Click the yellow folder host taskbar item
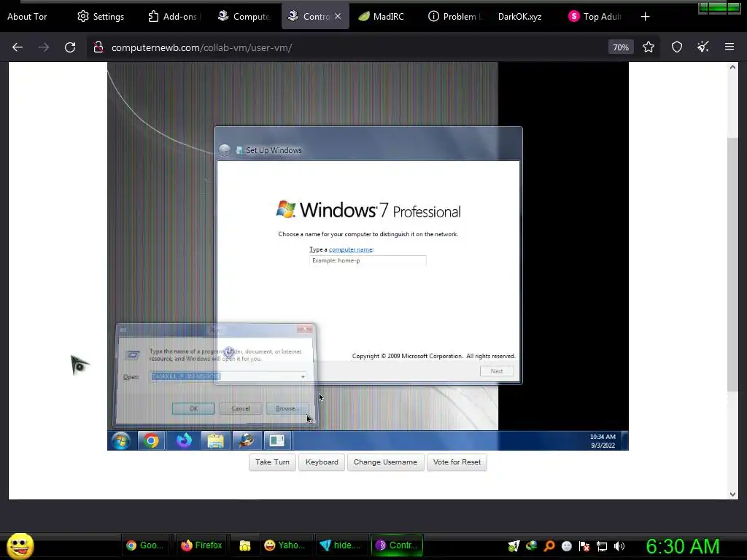Screen dimensions: 747x560 coord(245,545)
